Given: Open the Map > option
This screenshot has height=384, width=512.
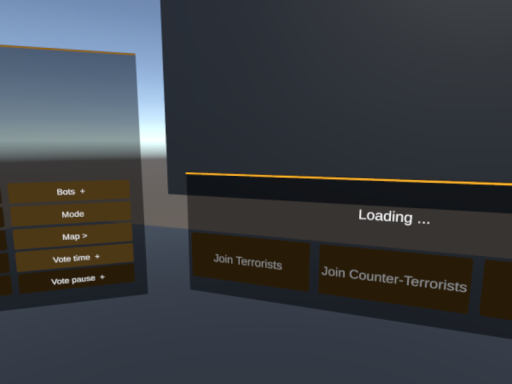Looking at the screenshot, I should pos(73,236).
